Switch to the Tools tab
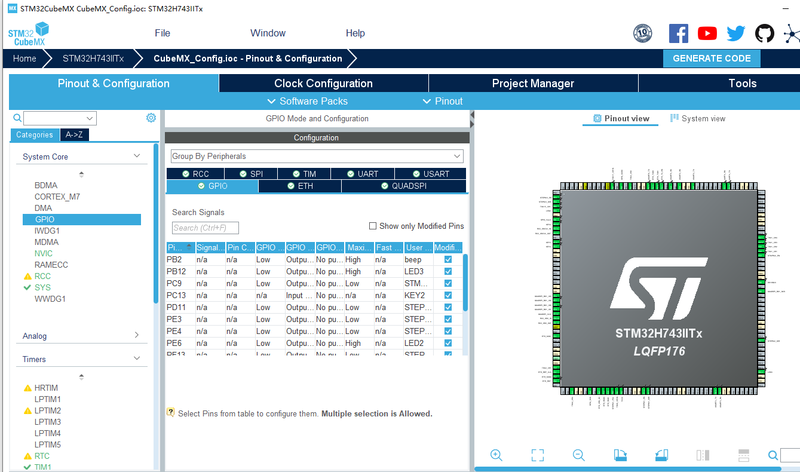This screenshot has width=800, height=472. [x=742, y=83]
